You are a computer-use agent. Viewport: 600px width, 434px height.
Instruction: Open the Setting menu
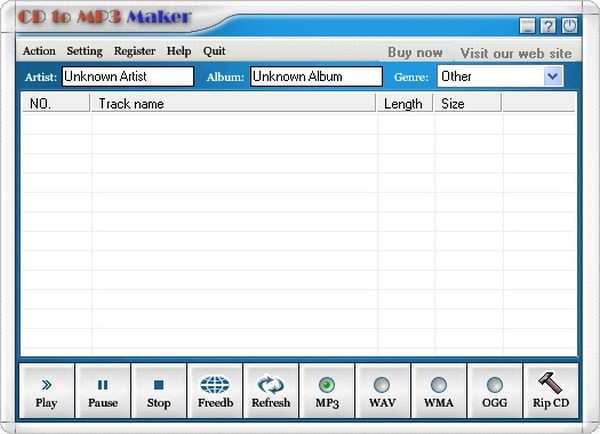(x=84, y=51)
